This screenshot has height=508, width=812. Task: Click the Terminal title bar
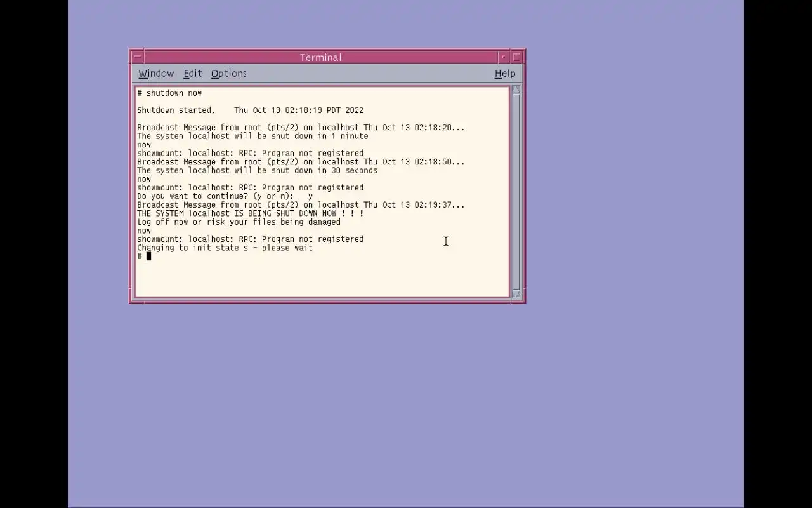click(320, 57)
